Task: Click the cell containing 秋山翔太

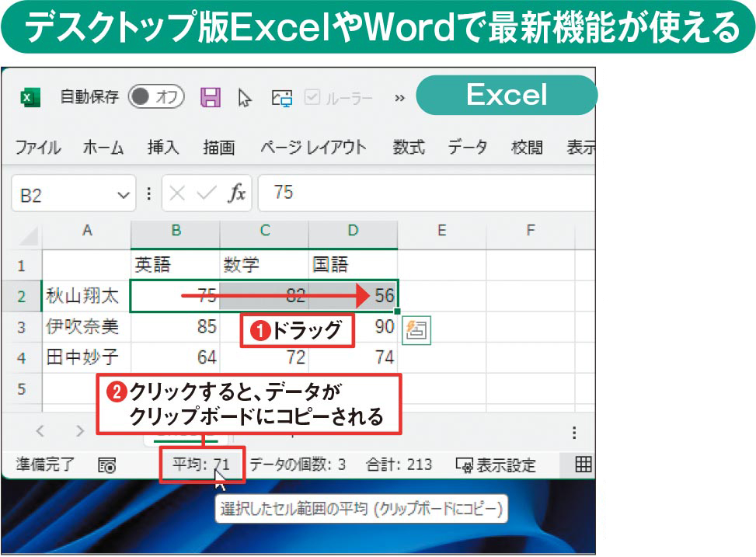Action: [x=87, y=296]
